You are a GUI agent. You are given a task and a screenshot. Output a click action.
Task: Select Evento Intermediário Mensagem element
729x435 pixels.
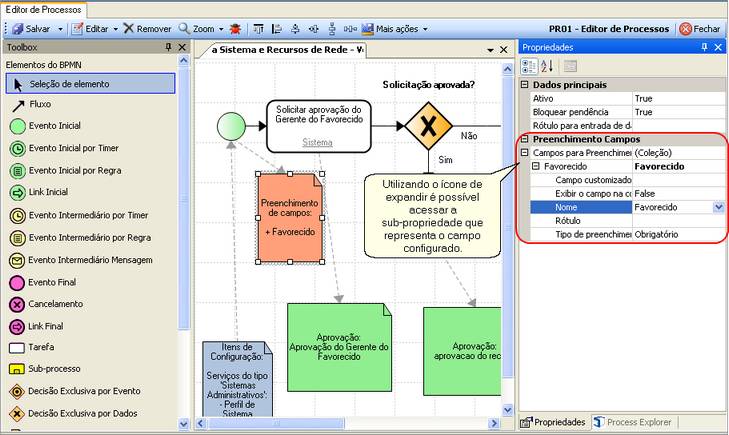coord(81,260)
